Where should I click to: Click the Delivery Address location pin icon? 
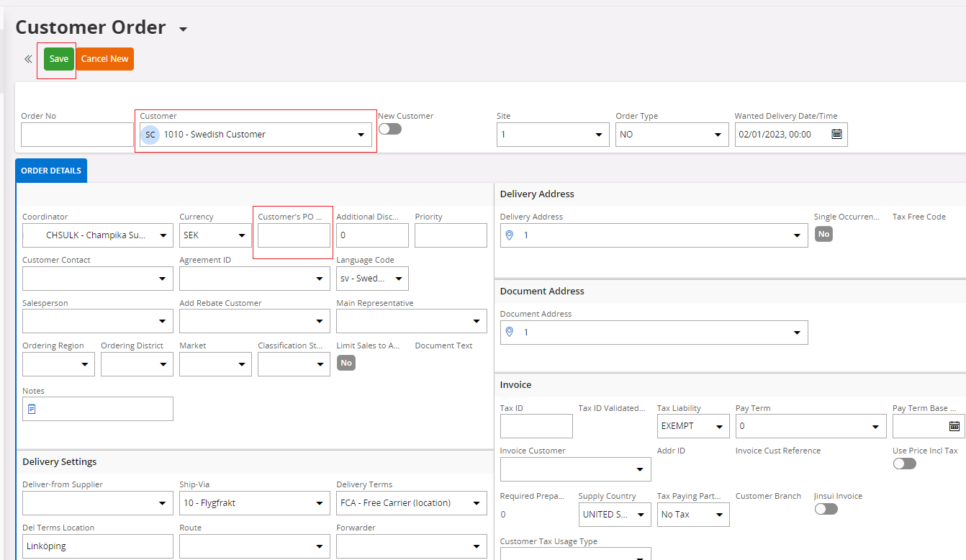pos(510,235)
